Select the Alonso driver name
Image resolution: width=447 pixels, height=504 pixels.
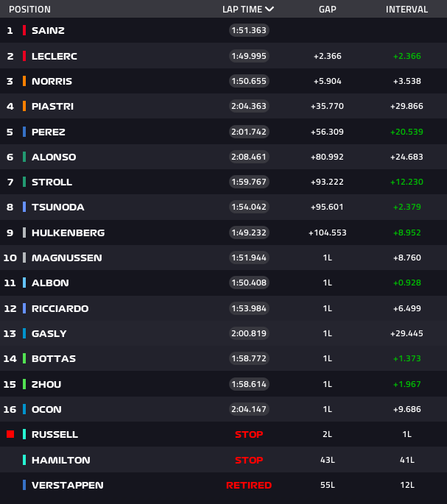tap(54, 157)
